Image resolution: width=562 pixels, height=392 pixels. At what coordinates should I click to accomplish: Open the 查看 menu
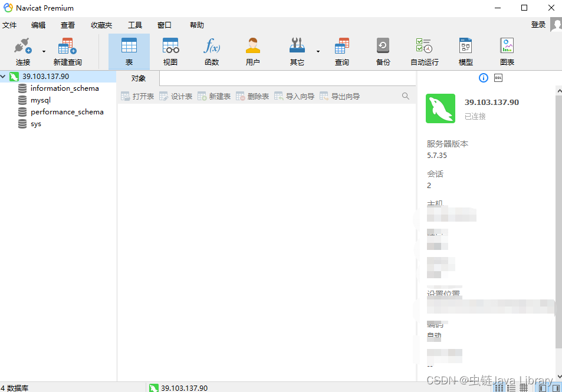(x=68, y=25)
